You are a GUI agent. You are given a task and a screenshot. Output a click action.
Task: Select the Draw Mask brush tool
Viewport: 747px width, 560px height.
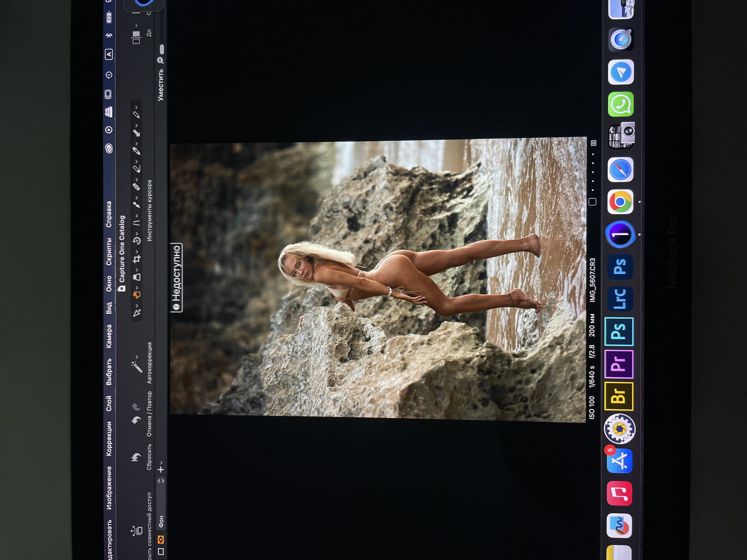click(x=137, y=205)
